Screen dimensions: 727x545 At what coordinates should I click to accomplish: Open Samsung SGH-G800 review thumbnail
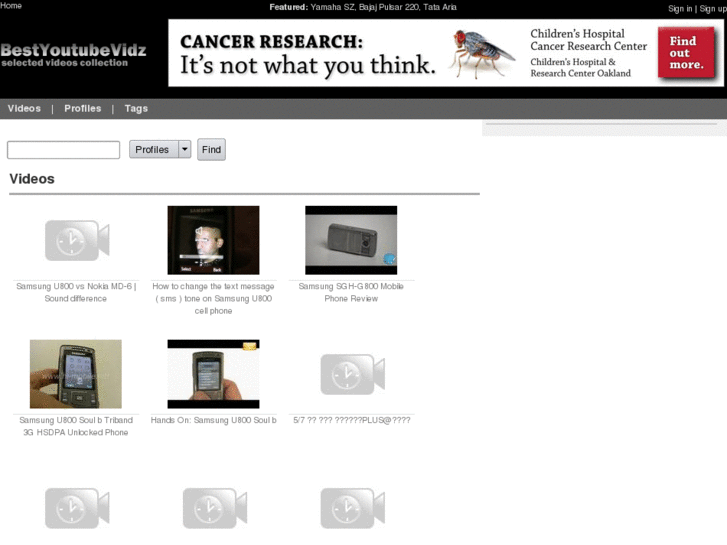click(x=351, y=240)
